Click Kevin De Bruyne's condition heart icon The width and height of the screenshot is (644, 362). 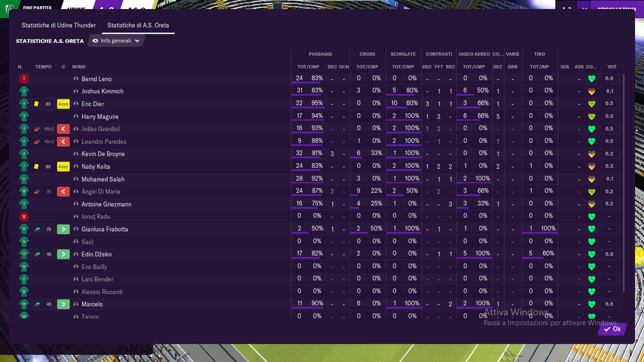coord(592,154)
